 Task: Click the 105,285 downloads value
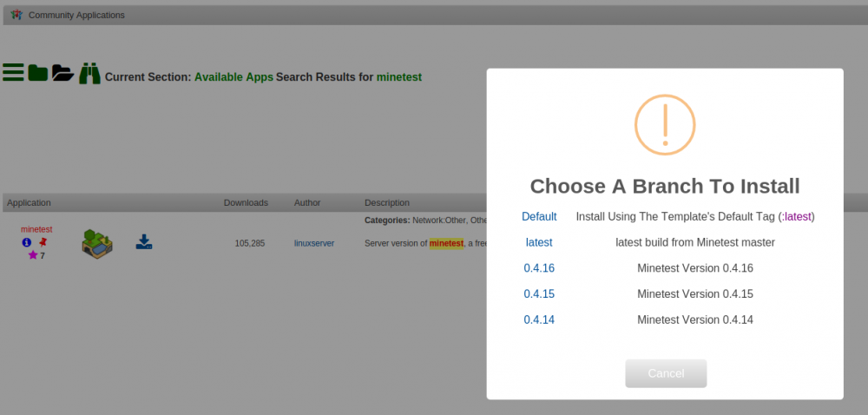250,243
